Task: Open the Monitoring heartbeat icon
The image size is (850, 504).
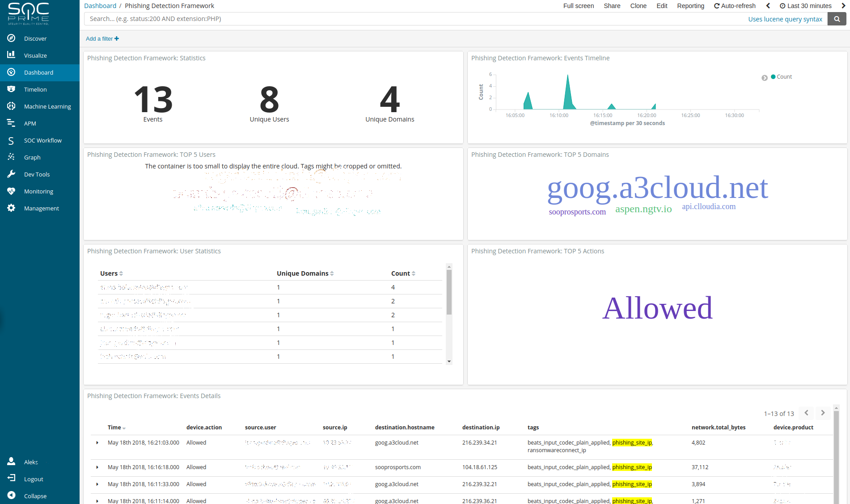Action: (11, 191)
